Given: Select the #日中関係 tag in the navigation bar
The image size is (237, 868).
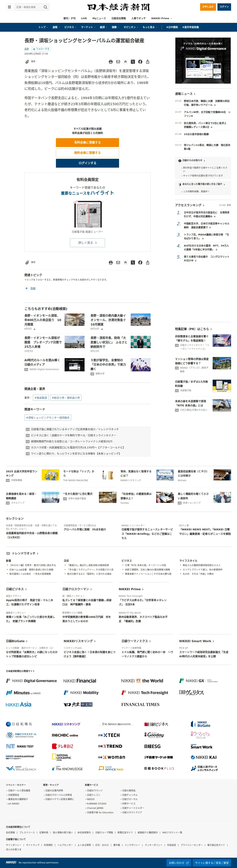Looking at the screenshot, I should 173,27.
